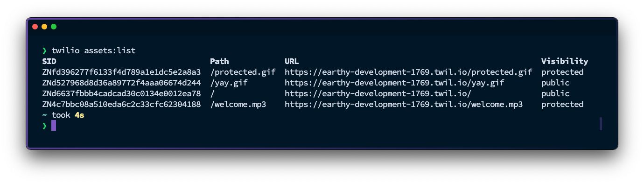
Task: Open the protected.gif URL link
Action: 408,72
